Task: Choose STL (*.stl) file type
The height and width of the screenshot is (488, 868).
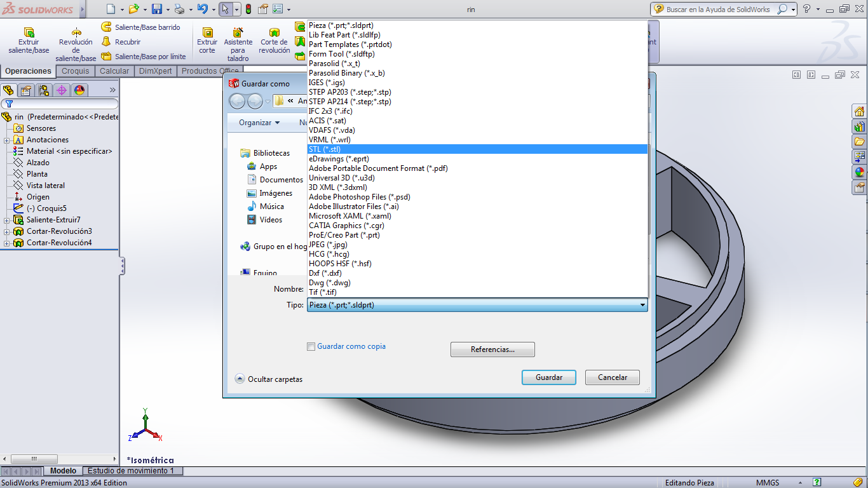Action: coord(477,149)
